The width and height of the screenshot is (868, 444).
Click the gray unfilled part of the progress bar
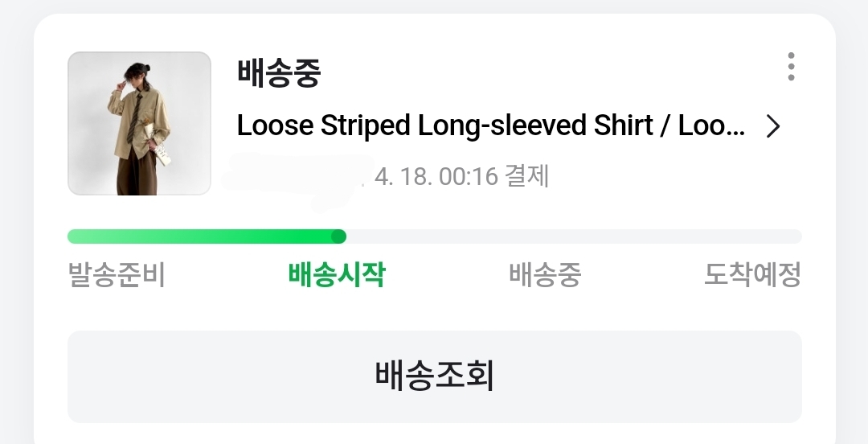tap(571, 236)
